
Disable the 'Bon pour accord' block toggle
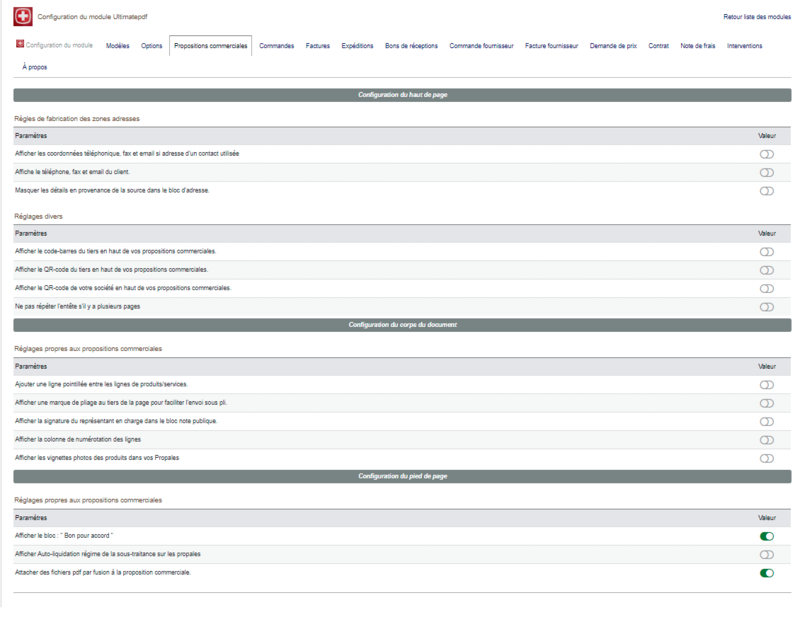click(x=766, y=536)
